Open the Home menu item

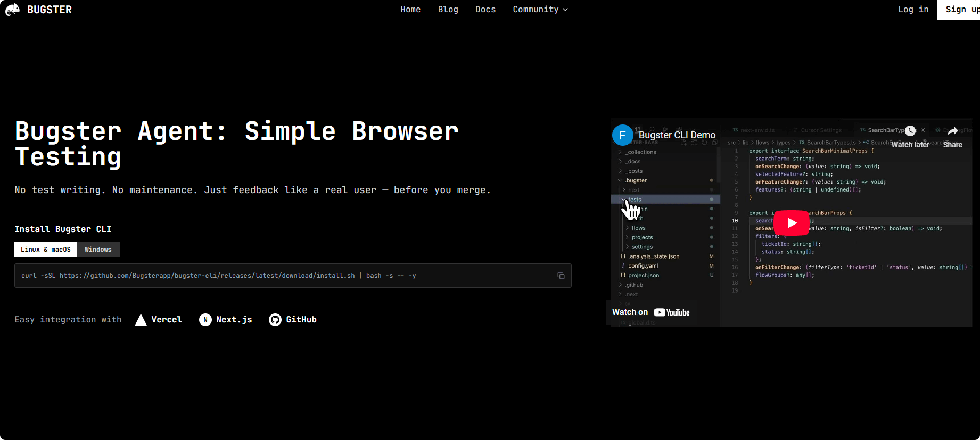(410, 10)
